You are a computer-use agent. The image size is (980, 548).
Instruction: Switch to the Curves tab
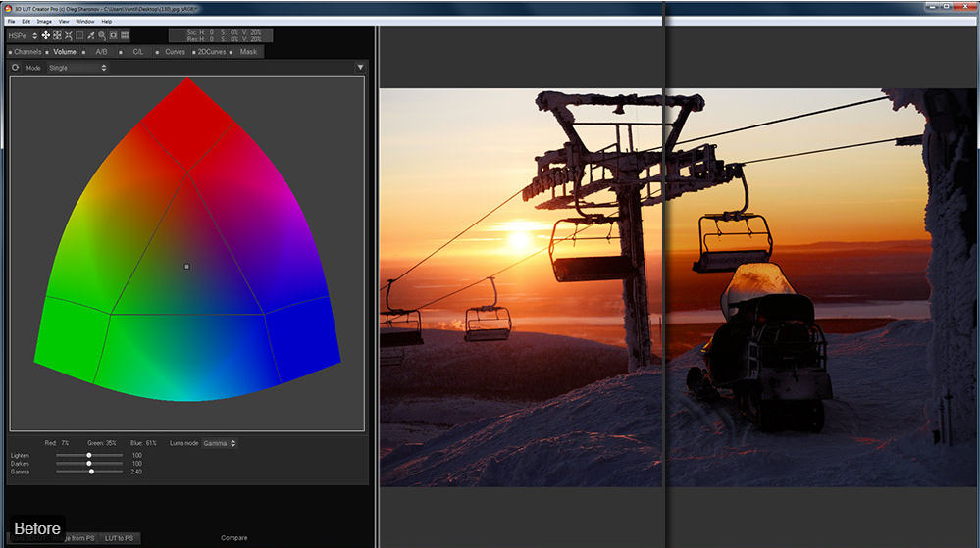click(175, 52)
